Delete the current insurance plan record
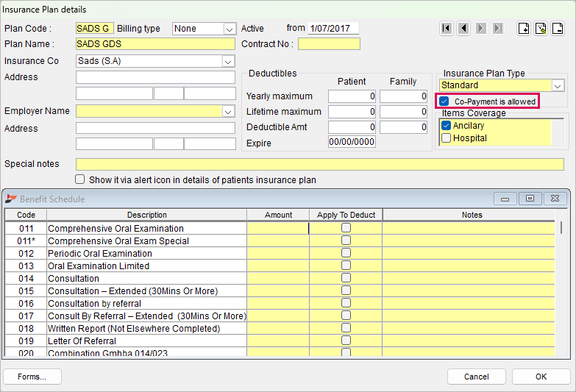576x392 pixels. click(558, 28)
